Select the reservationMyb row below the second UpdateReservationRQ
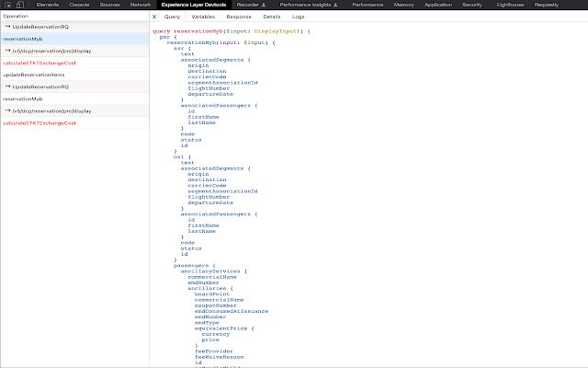The width and height of the screenshot is (588, 368). click(x=74, y=98)
